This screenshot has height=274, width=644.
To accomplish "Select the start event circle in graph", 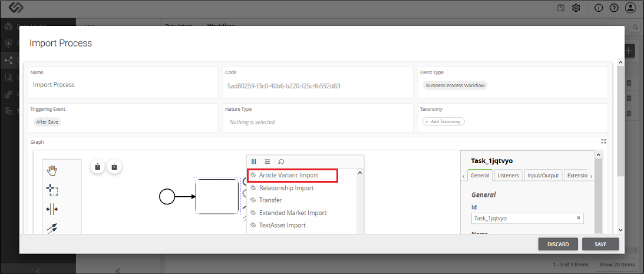I will (167, 197).
